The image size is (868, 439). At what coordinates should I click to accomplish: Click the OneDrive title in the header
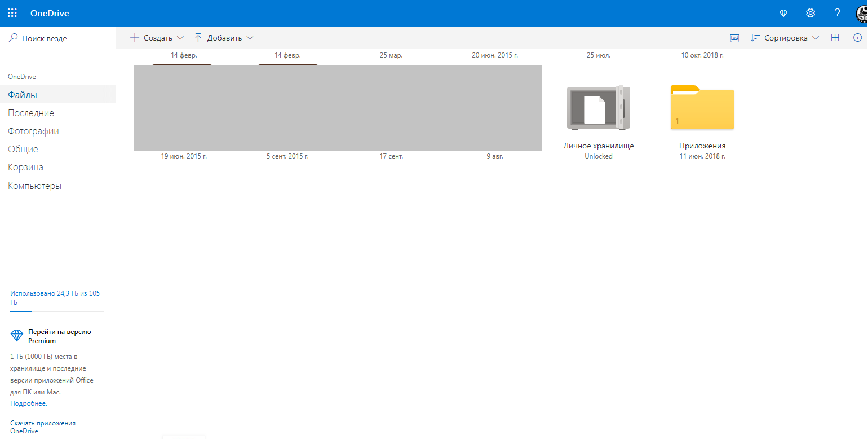point(50,13)
